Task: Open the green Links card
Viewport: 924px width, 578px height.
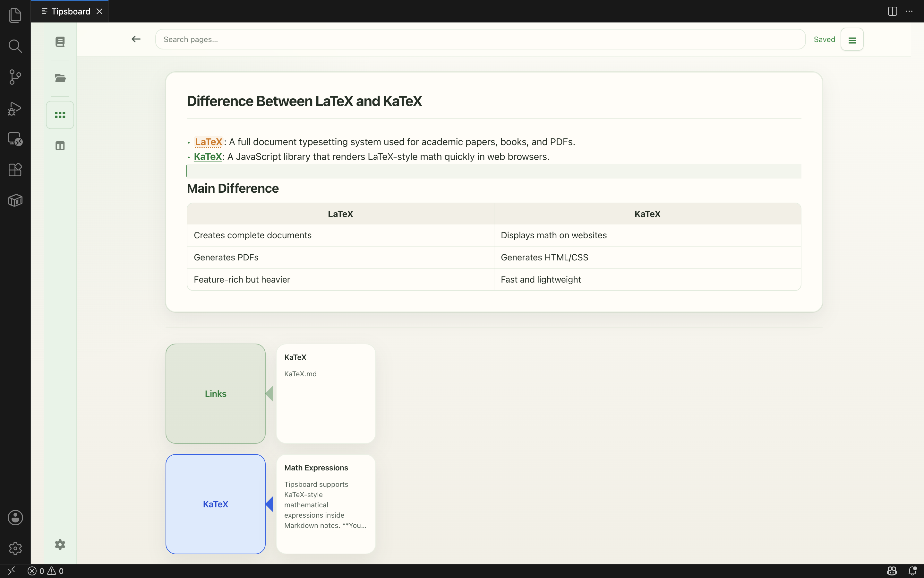Action: [215, 394]
